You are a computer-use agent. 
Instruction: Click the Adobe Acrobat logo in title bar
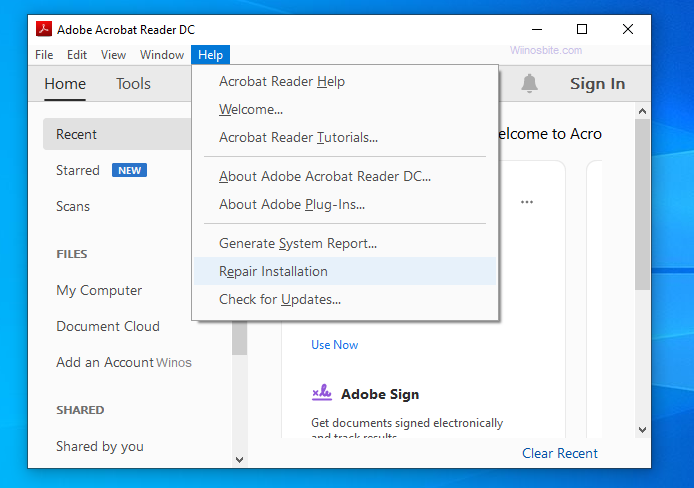pyautogui.click(x=43, y=29)
